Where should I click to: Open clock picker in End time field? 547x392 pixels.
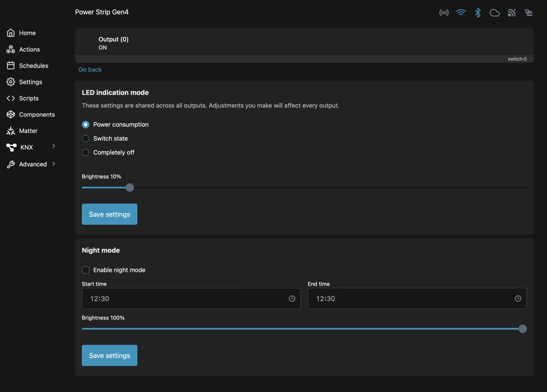[518, 299]
